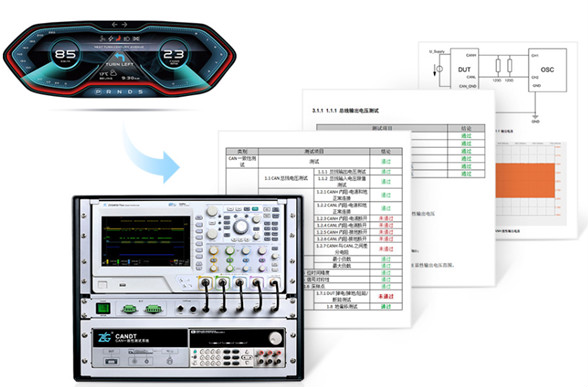Click the ZLG logo on CANDT unit
The height and width of the screenshot is (387, 588).
click(104, 337)
